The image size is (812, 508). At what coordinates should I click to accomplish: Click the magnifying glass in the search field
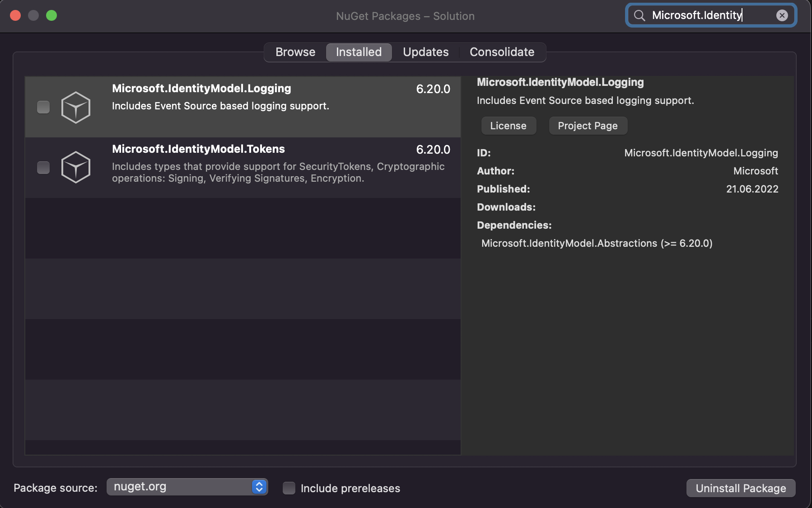639,15
